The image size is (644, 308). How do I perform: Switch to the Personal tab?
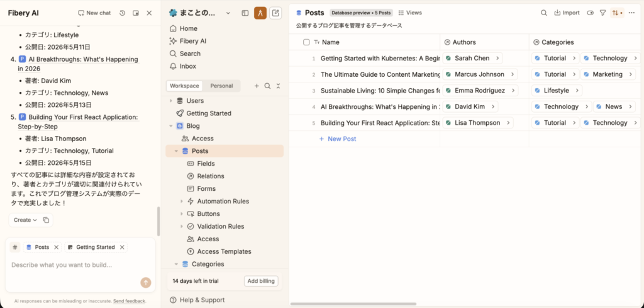pos(221,86)
